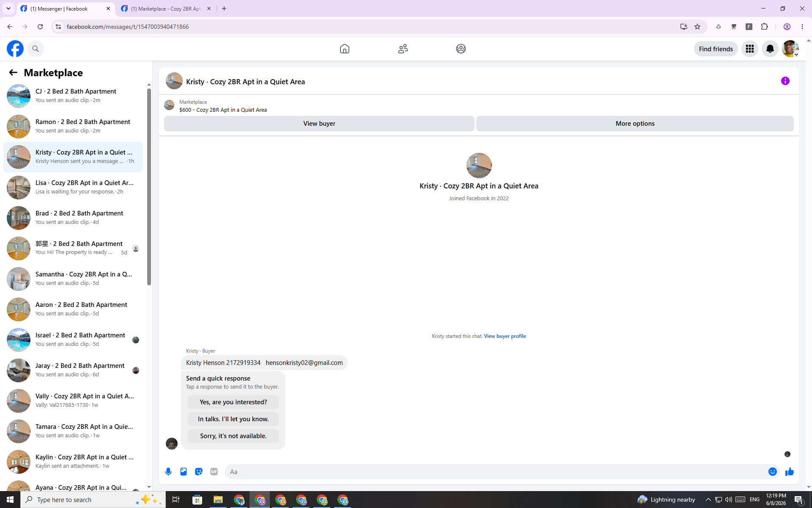
Task: Click Find friends button
Action: click(716, 49)
